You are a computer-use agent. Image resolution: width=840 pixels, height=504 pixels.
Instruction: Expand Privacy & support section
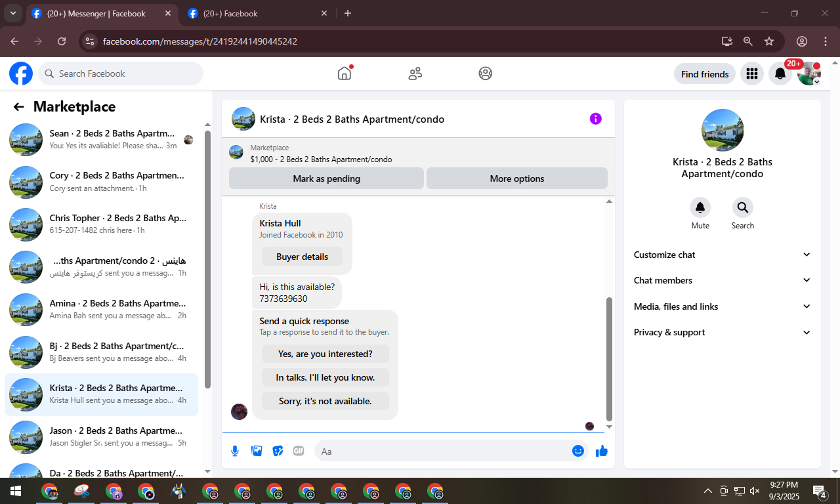tap(723, 332)
